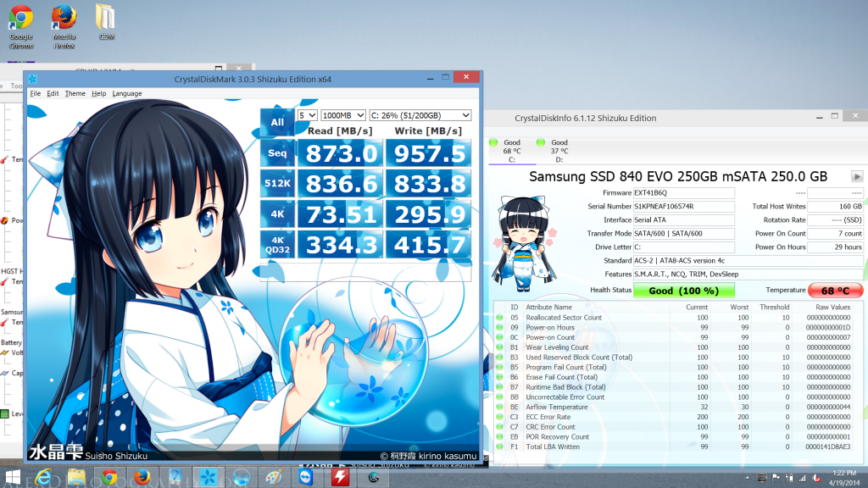Select the CrystalDiskMark snowflake taskbar icon
Image resolution: width=868 pixels, height=488 pixels.
(x=209, y=478)
